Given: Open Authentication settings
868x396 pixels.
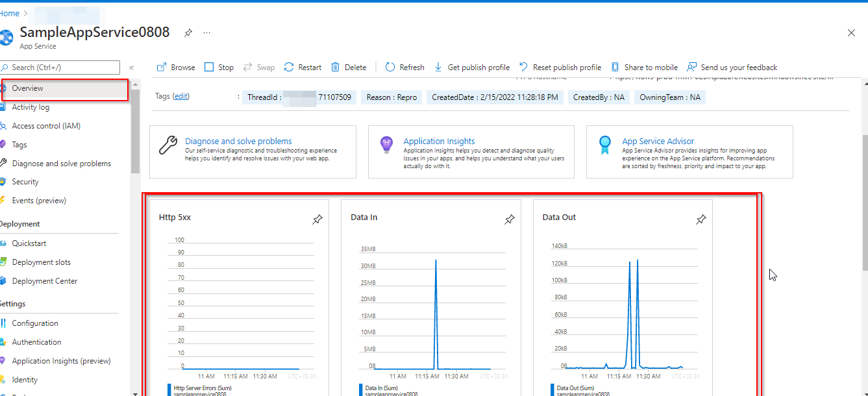Looking at the screenshot, I should pyautogui.click(x=36, y=342).
